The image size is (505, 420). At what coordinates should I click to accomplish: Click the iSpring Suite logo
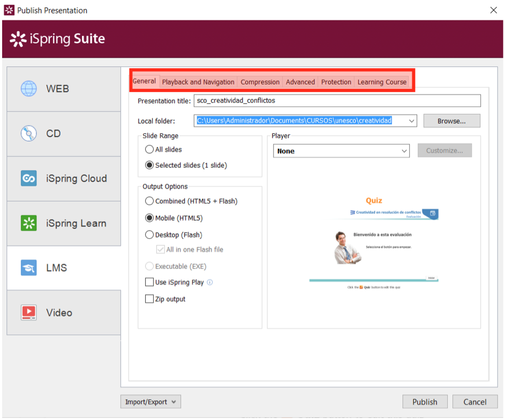point(57,39)
